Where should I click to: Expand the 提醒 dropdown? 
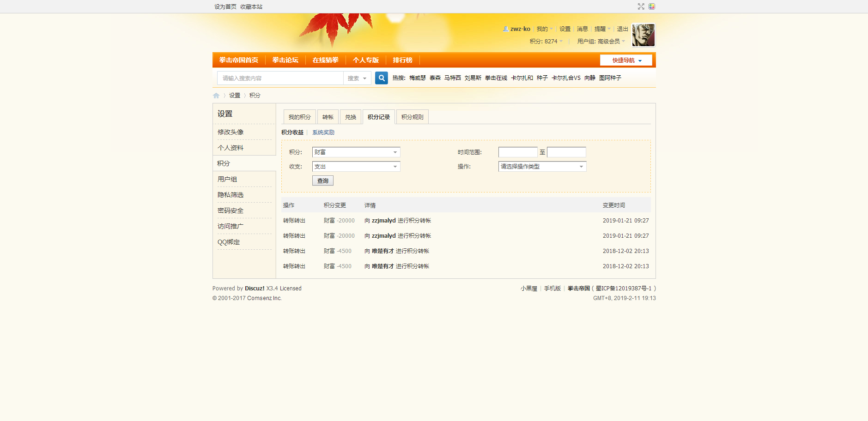click(602, 29)
